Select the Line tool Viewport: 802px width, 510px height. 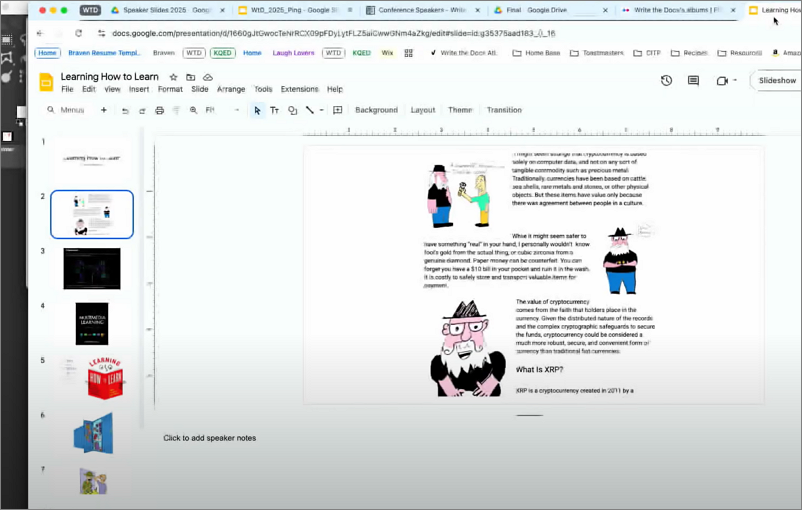click(309, 110)
